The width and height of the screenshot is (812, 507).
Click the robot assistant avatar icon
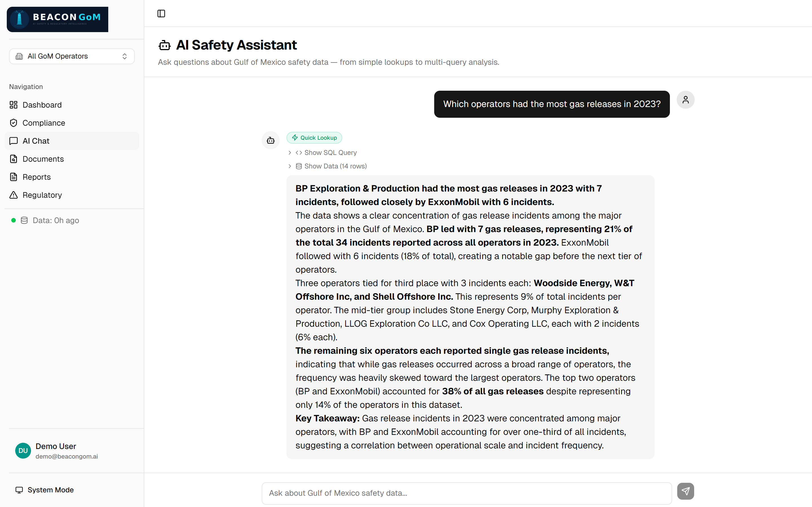(270, 140)
